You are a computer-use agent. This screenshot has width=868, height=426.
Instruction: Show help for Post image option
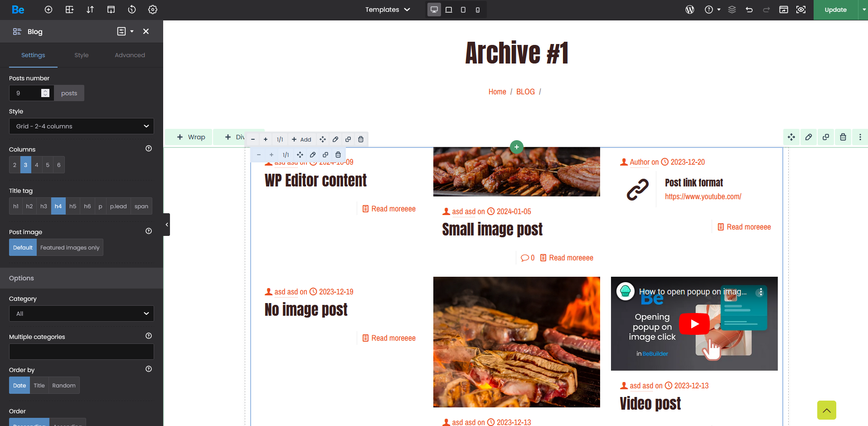[149, 231]
